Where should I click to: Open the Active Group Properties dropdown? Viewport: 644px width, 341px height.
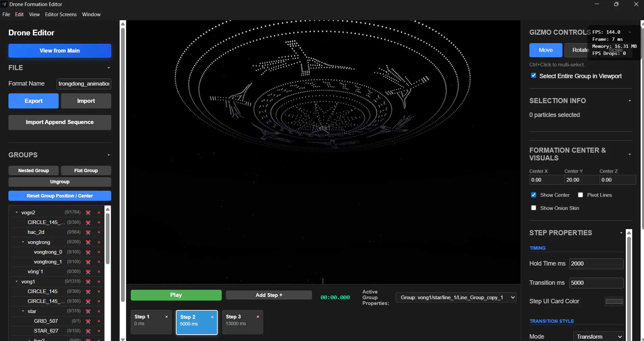[x=456, y=298]
